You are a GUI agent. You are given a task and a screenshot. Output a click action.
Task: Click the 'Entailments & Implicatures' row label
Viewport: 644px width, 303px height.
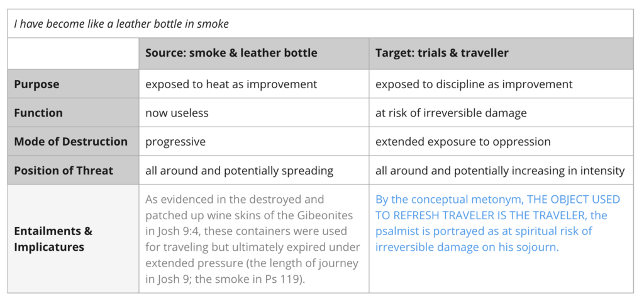click(53, 239)
